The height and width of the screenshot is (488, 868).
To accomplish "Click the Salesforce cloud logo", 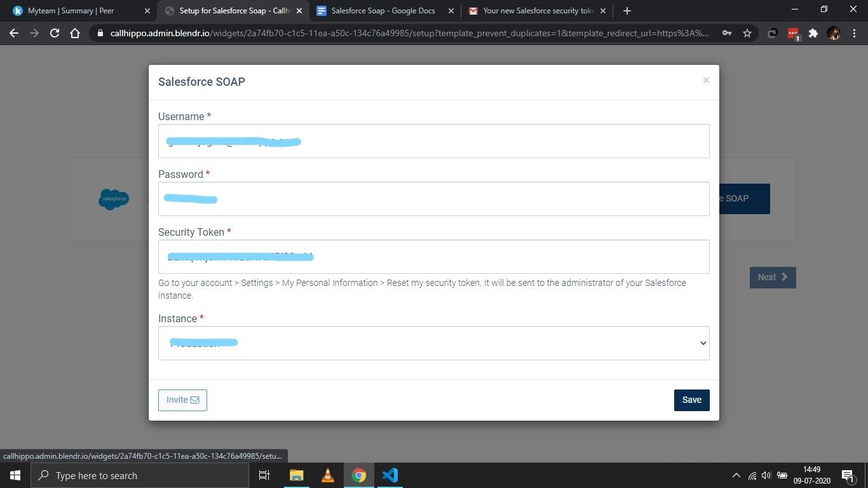I will [114, 199].
